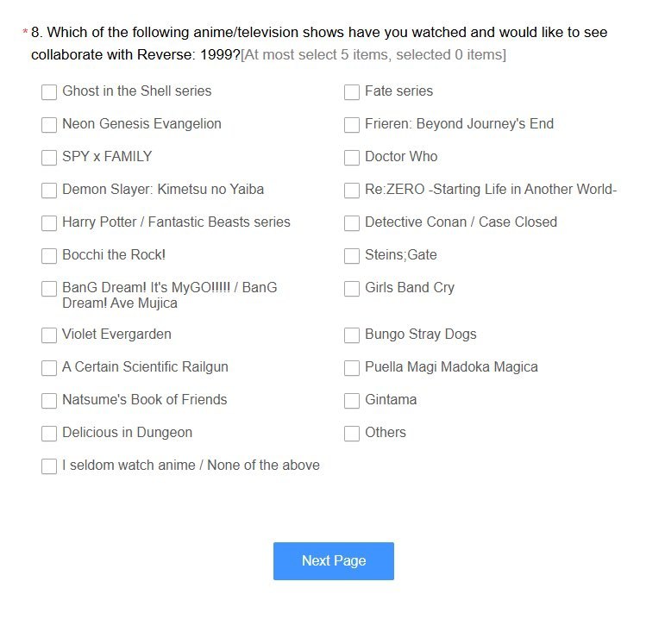
Task: Select the Doctor Who option
Action: point(352,157)
